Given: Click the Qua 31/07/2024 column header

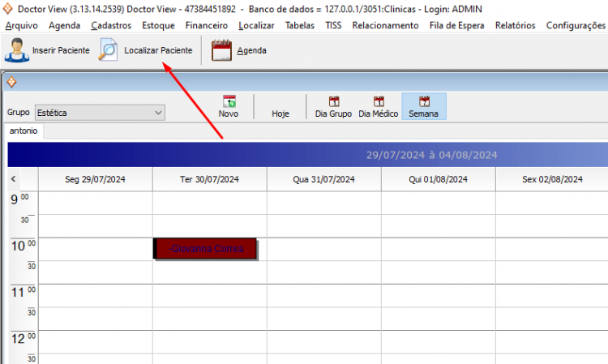Looking at the screenshot, I should [323, 179].
